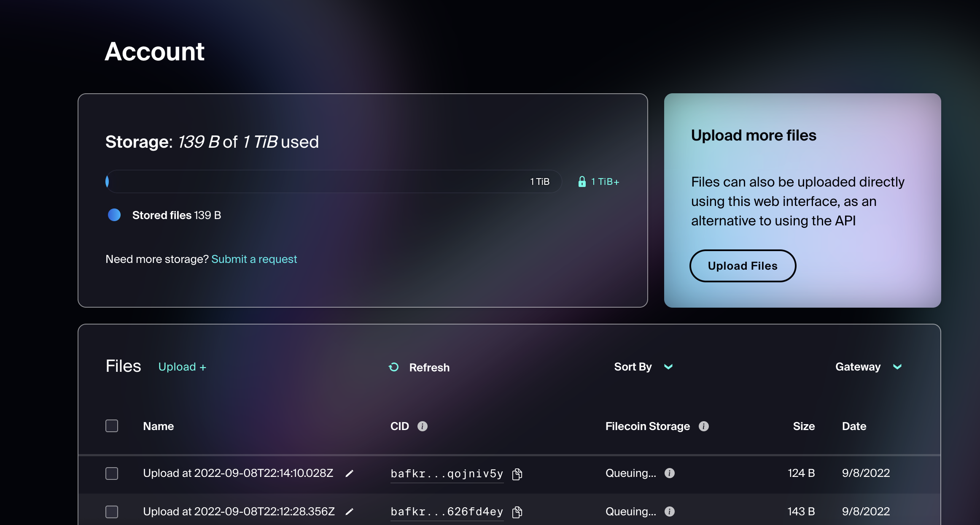The width and height of the screenshot is (980, 525).
Task: Click Filecoin Storage info icon in header
Action: click(703, 426)
